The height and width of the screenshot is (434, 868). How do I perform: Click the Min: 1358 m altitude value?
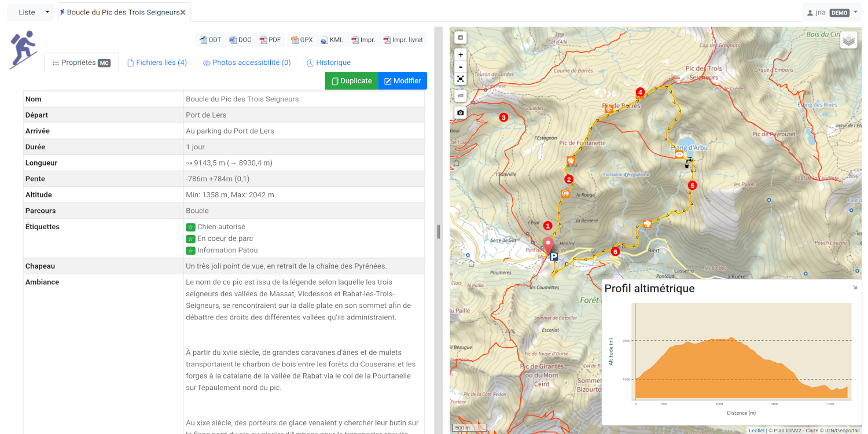230,195
